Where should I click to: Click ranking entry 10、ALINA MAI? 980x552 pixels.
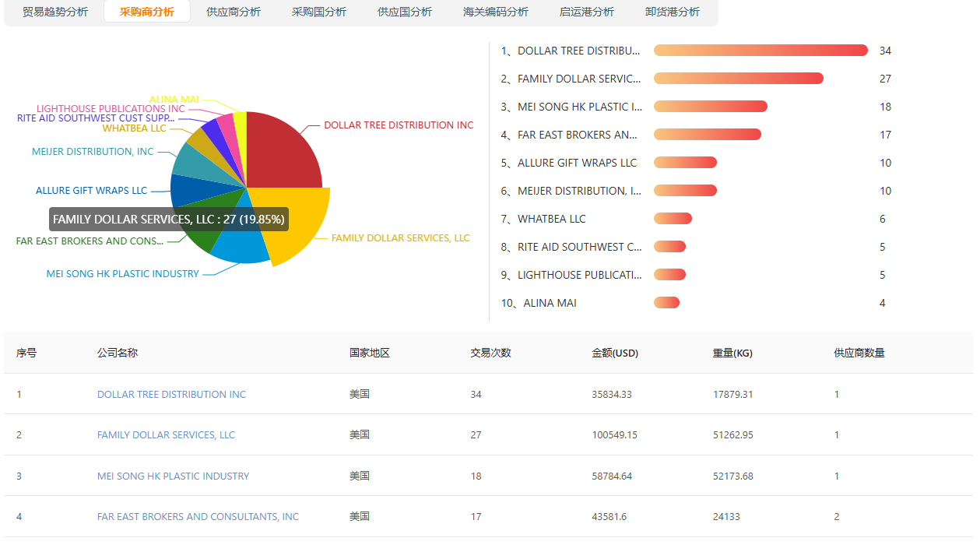click(x=539, y=303)
